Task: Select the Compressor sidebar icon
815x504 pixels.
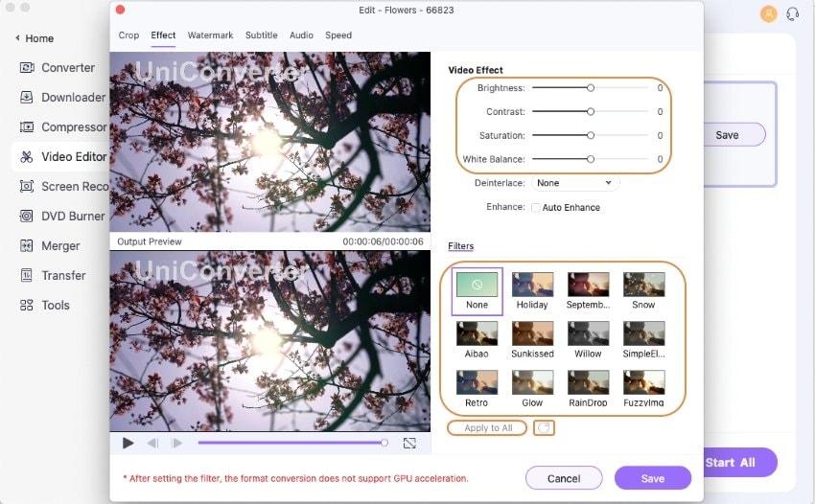Action: click(x=27, y=126)
